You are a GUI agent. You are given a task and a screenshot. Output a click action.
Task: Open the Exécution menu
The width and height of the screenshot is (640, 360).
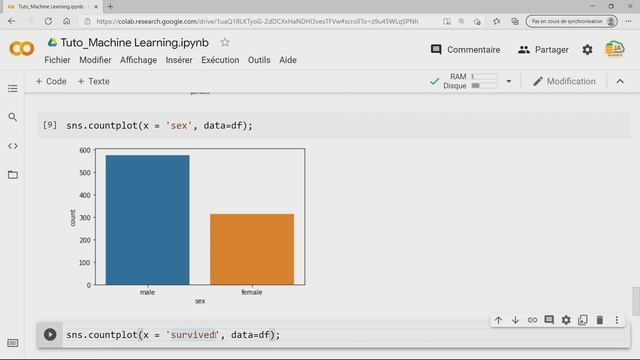pyautogui.click(x=220, y=60)
